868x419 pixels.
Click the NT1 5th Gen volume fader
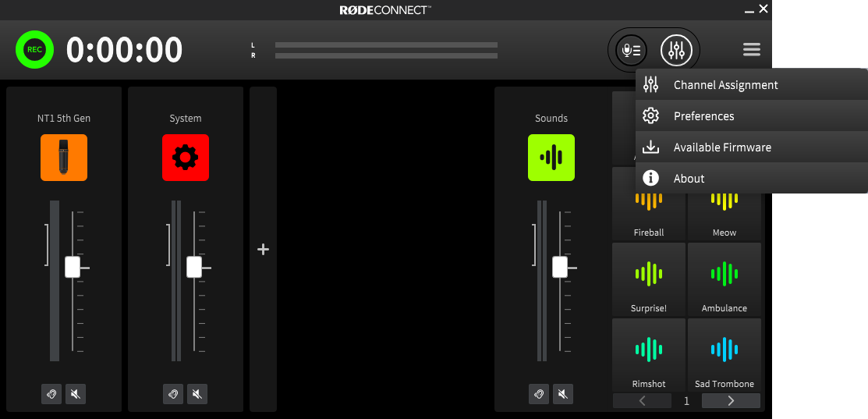pyautogui.click(x=73, y=268)
